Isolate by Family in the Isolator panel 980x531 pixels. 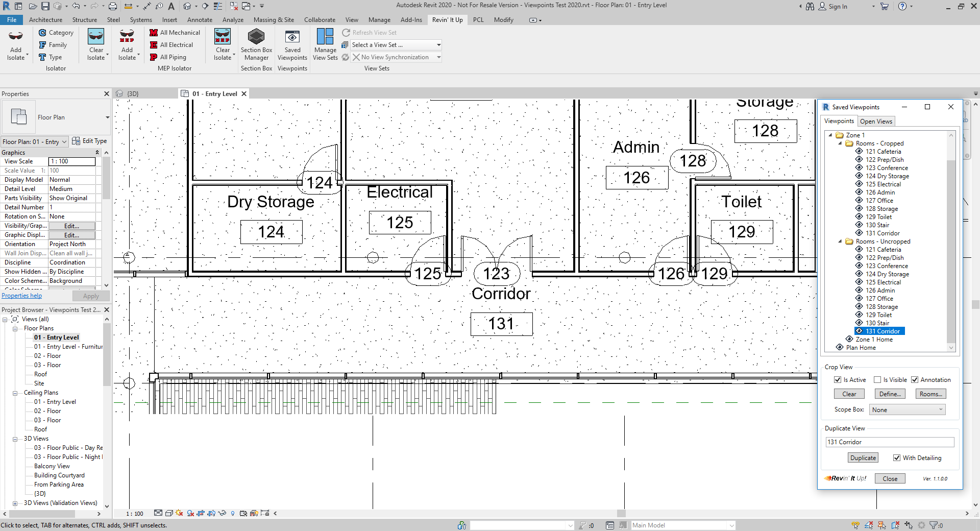point(53,45)
